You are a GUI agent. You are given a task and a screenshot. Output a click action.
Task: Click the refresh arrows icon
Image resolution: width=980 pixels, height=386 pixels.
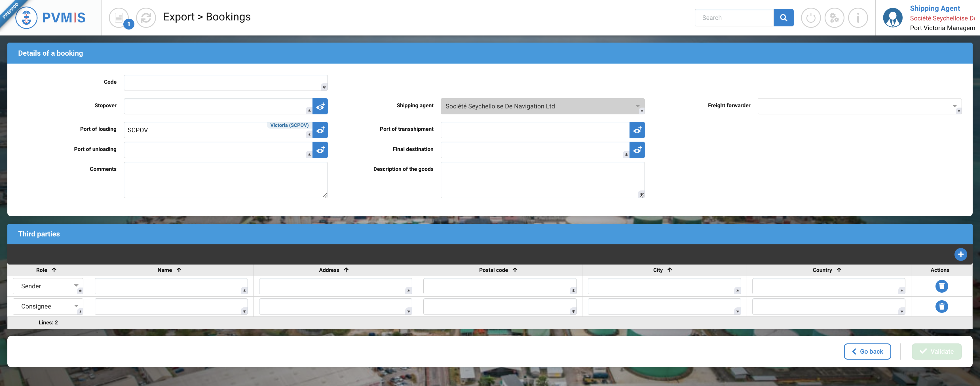(146, 18)
